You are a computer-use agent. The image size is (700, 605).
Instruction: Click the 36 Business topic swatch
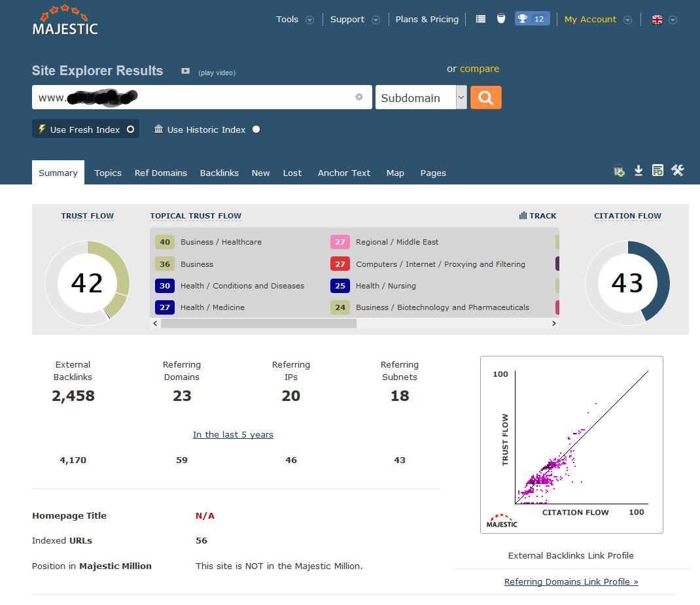pyautogui.click(x=165, y=264)
